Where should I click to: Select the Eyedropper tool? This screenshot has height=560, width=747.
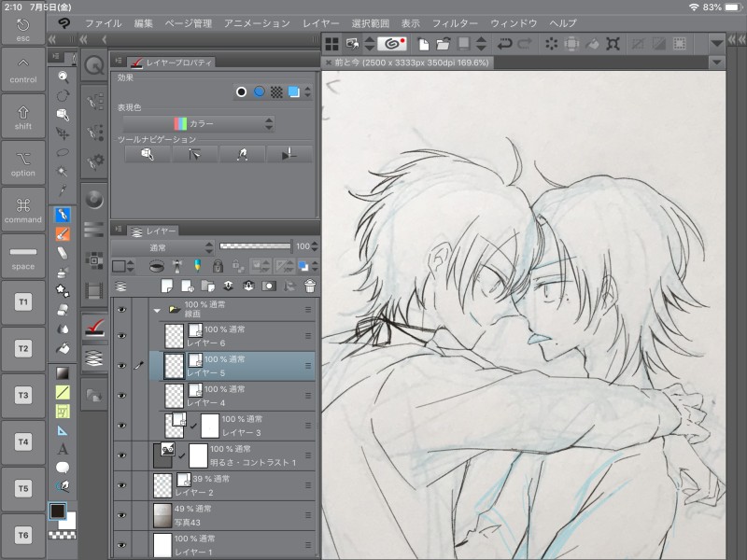pos(63,190)
